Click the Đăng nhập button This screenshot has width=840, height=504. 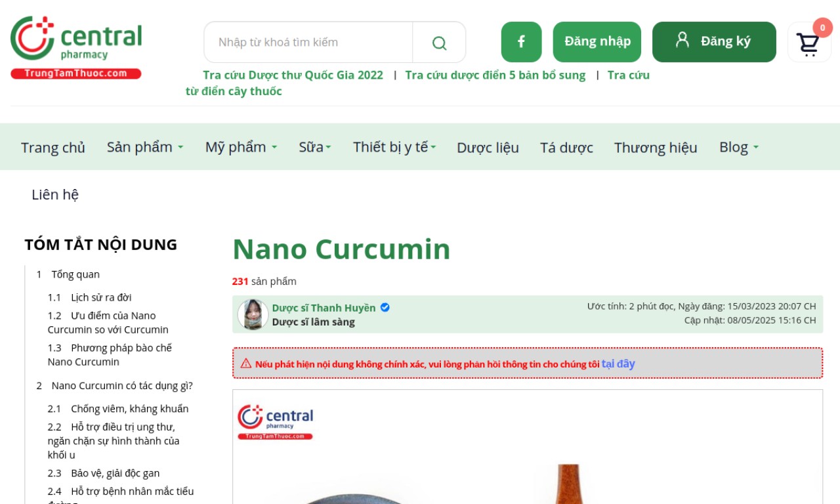pos(597,42)
